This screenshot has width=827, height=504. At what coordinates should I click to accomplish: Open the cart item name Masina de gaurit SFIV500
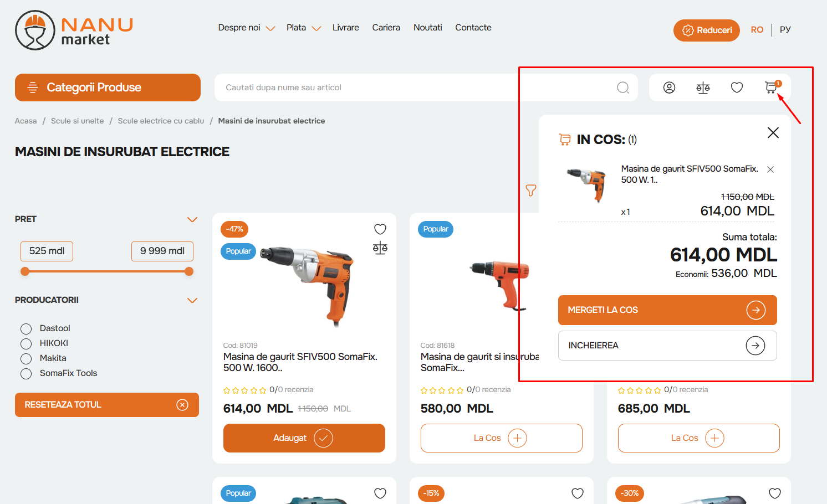coord(690,174)
